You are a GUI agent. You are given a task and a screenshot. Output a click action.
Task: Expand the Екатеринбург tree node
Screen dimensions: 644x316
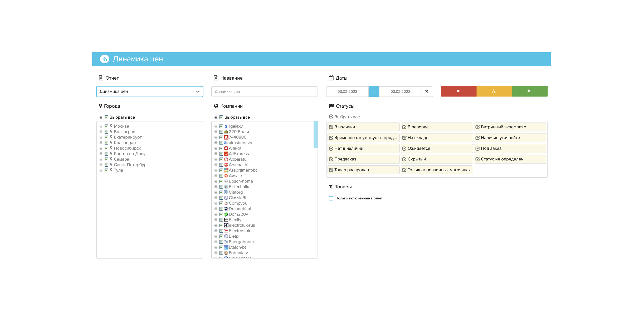[x=101, y=137]
